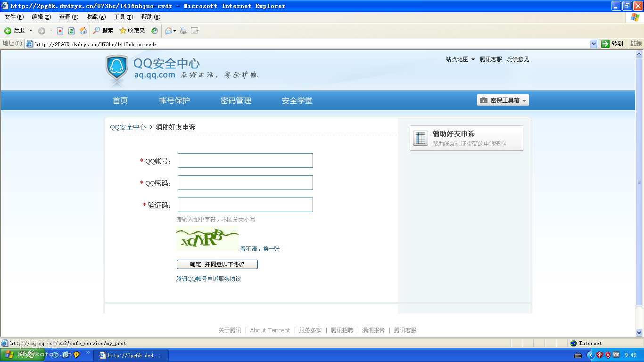
Task: Click the vertical scrollbar down arrow
Action: 639,332
